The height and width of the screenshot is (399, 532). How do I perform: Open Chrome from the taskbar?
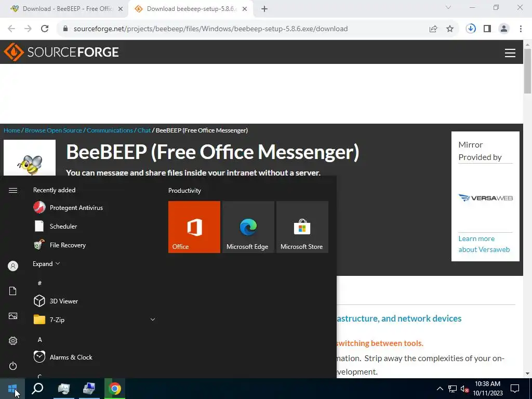[x=115, y=389]
